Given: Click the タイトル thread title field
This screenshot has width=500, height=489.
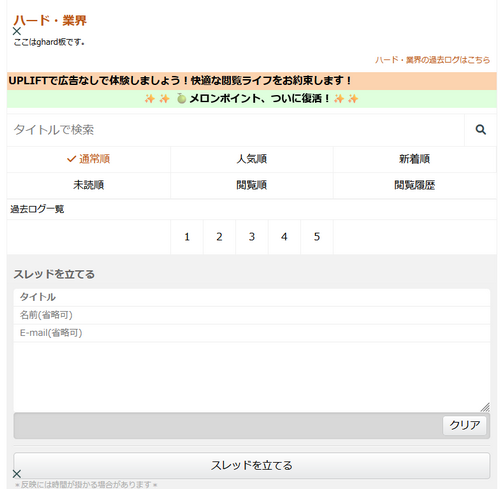Looking at the screenshot, I should (252, 297).
